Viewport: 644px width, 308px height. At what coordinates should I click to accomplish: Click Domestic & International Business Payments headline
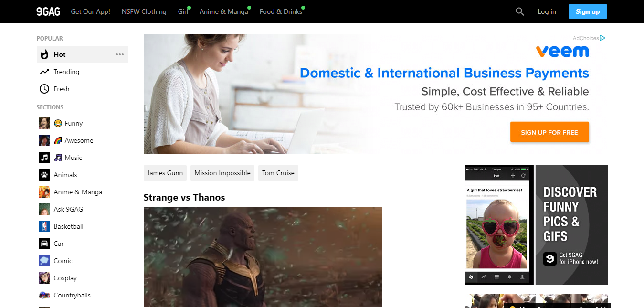pyautogui.click(x=444, y=73)
